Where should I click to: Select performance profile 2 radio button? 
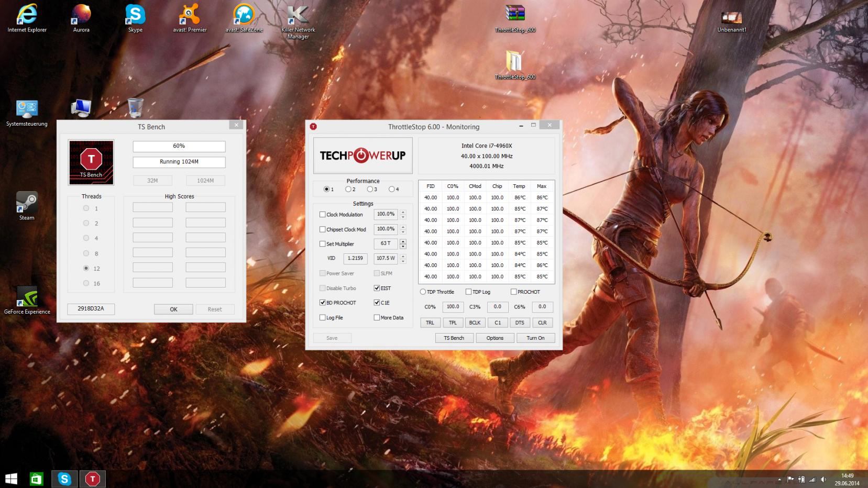click(348, 189)
